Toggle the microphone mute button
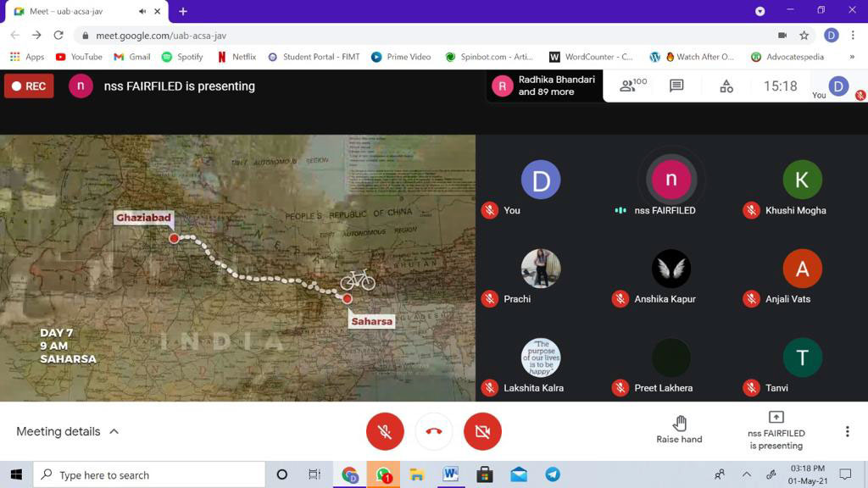Image resolution: width=868 pixels, height=488 pixels. 385,432
